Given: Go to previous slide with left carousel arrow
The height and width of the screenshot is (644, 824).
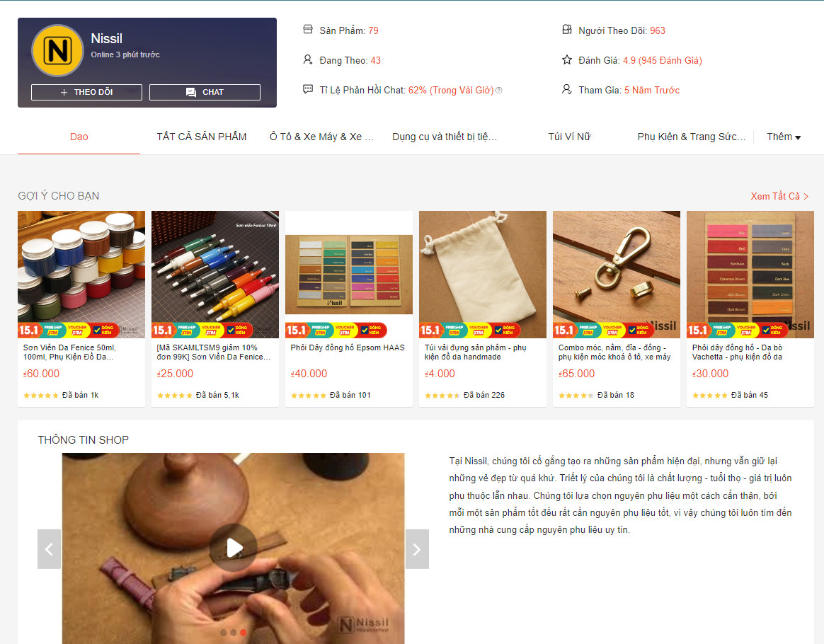Looking at the screenshot, I should point(50,549).
